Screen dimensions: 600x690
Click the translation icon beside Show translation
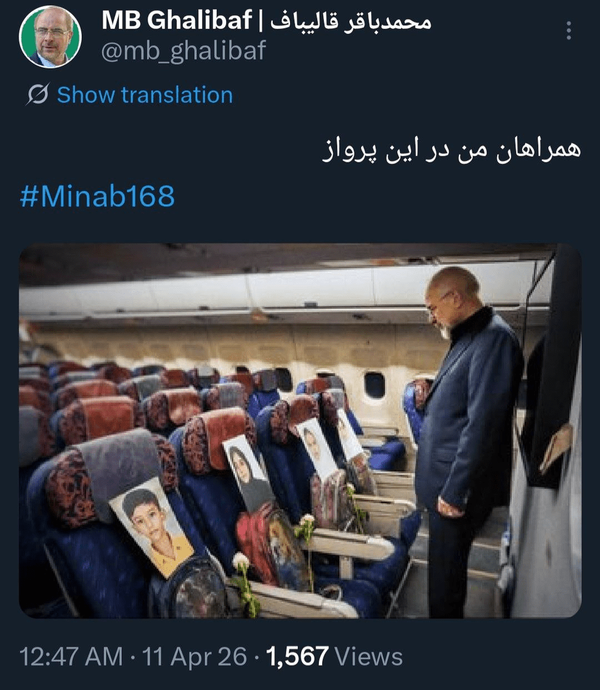point(38,94)
